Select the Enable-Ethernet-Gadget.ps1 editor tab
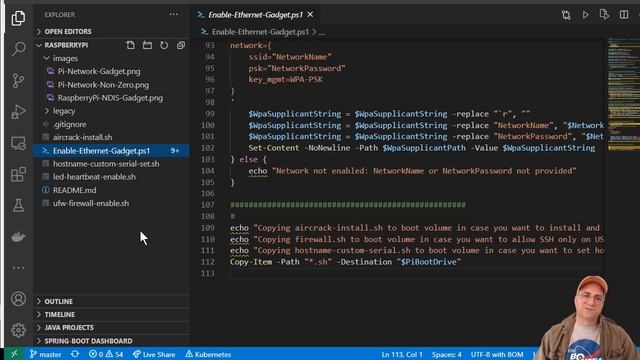 pos(255,15)
